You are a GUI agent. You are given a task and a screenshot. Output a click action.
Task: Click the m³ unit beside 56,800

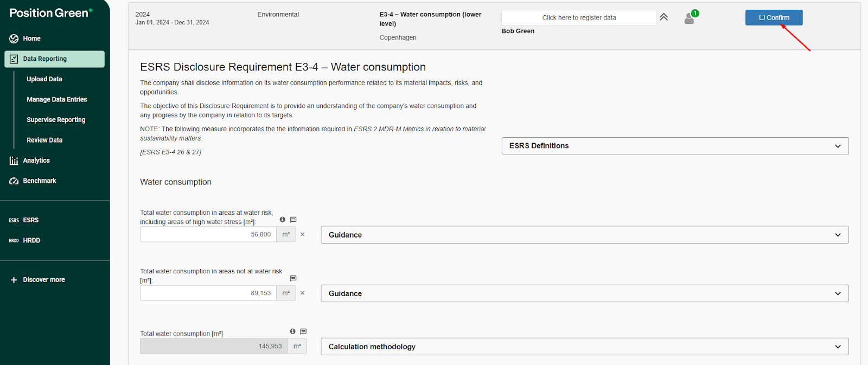[286, 234]
